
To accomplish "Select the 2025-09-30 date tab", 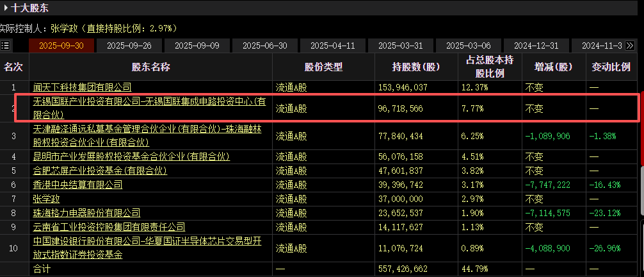I will tap(61, 46).
